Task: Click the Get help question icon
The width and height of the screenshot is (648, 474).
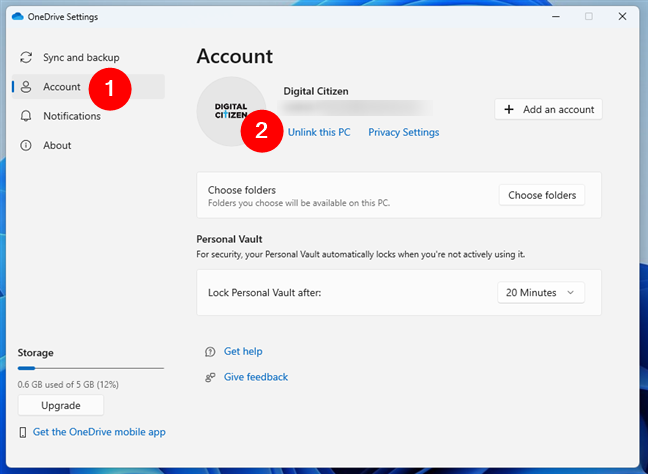Action: click(x=210, y=352)
